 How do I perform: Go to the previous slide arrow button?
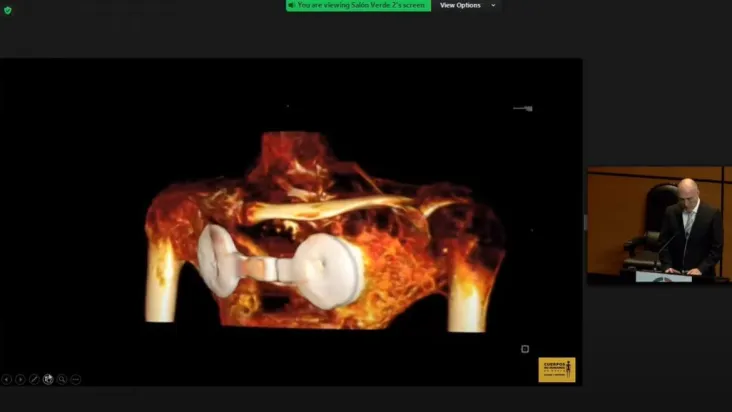pyautogui.click(x=7, y=379)
